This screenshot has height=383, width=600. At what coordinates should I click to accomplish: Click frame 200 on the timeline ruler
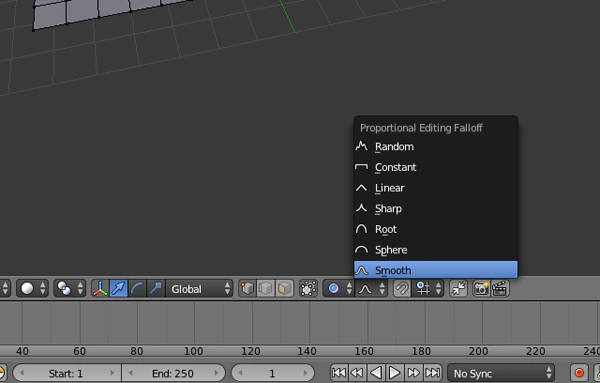(x=478, y=351)
